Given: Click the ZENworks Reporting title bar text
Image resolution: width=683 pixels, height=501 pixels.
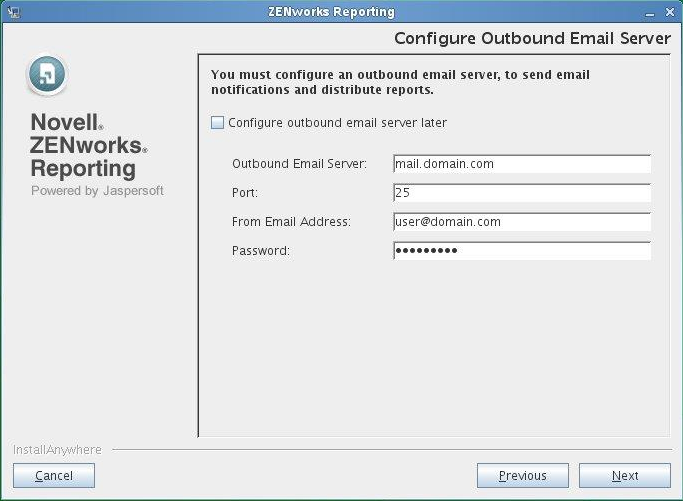Looking at the screenshot, I should coord(331,12).
